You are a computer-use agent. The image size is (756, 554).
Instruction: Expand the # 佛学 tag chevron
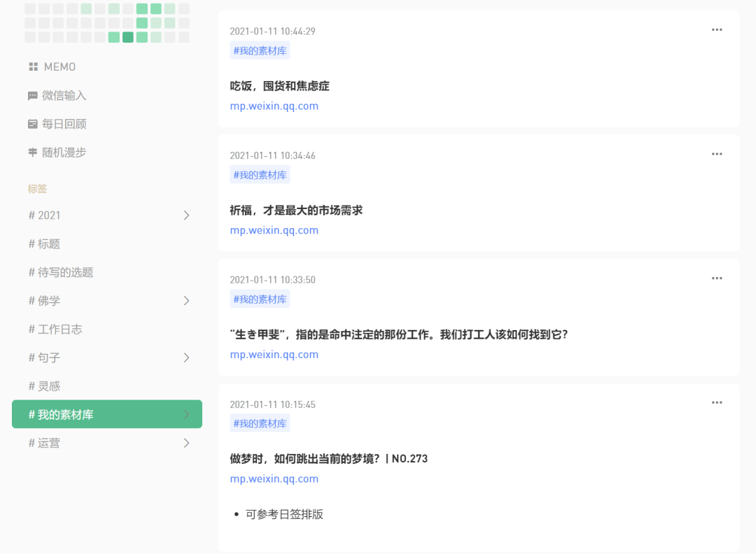coord(187,301)
